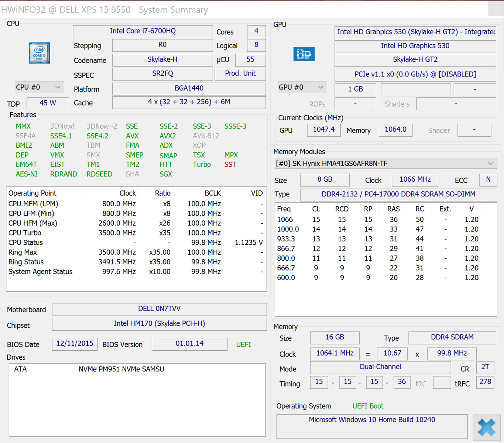Click the PCIe v1.1 x0 DISABLED field
This screenshot has height=443, width=504.
(415, 75)
